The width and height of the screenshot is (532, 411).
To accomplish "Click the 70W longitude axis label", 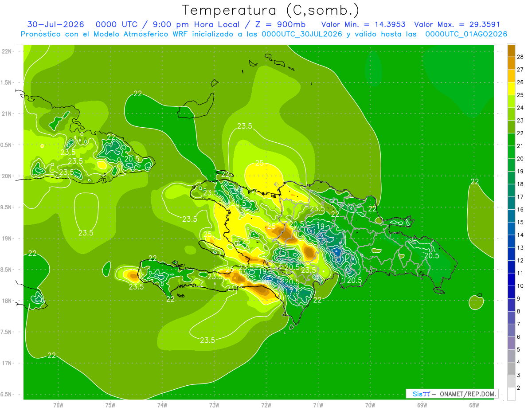I will [x=370, y=405].
